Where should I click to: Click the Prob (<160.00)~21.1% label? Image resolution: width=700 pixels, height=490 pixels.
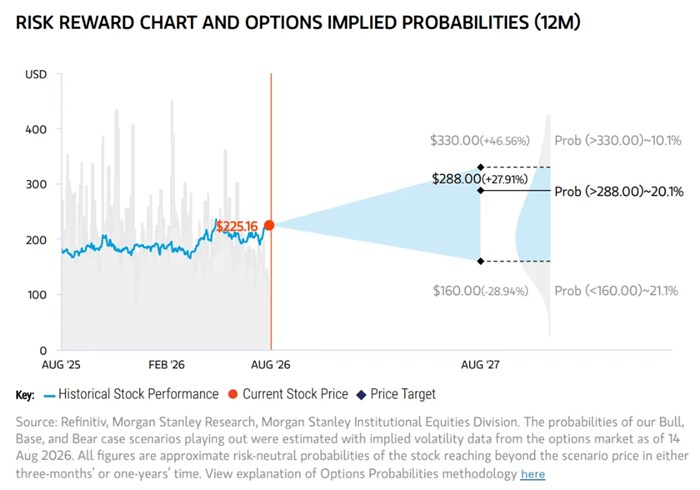click(x=616, y=291)
